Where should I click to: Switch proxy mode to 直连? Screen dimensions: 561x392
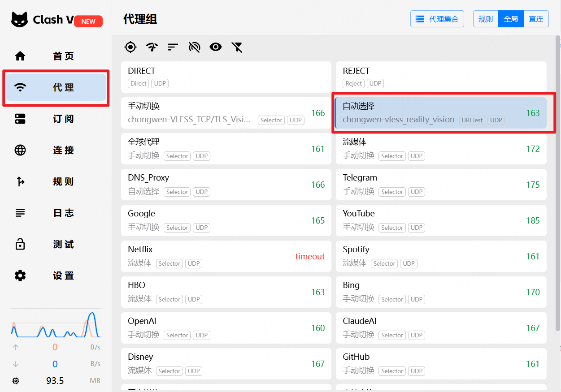point(536,19)
